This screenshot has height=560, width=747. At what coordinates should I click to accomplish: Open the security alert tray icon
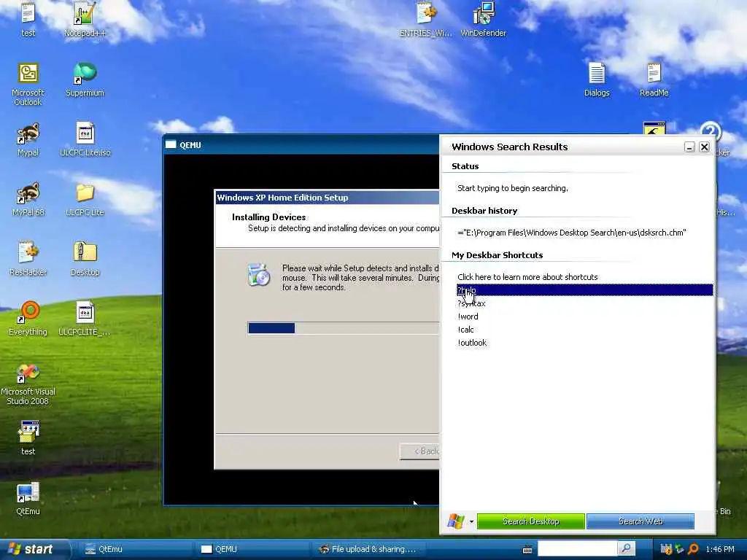pyautogui.click(x=666, y=549)
